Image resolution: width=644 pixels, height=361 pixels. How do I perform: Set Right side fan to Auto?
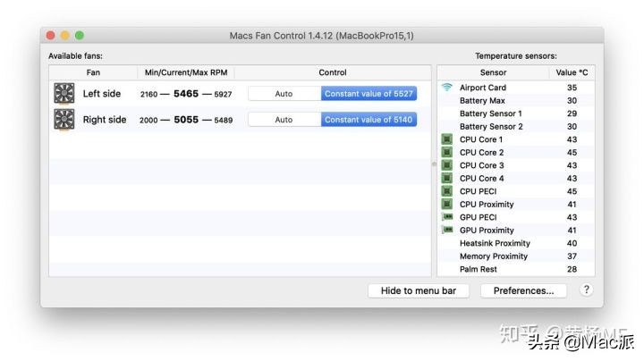(x=284, y=120)
